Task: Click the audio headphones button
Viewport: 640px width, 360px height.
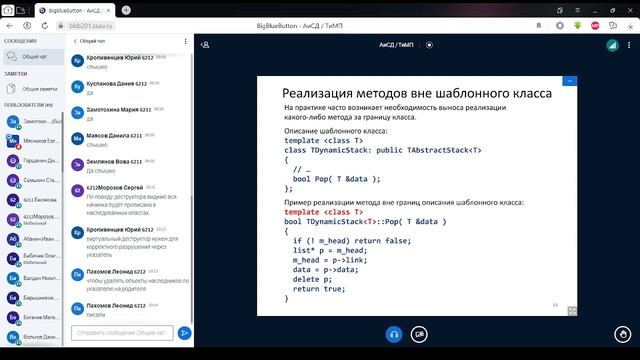Action: point(394,334)
